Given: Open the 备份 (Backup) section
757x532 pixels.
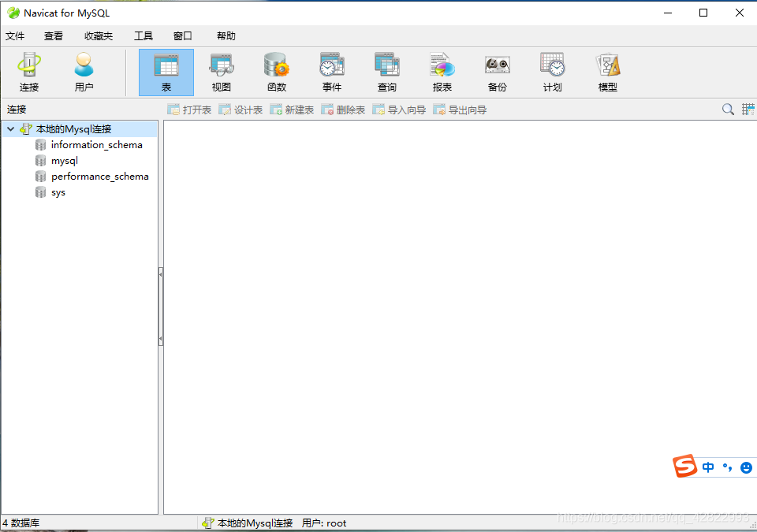Looking at the screenshot, I should (498, 73).
